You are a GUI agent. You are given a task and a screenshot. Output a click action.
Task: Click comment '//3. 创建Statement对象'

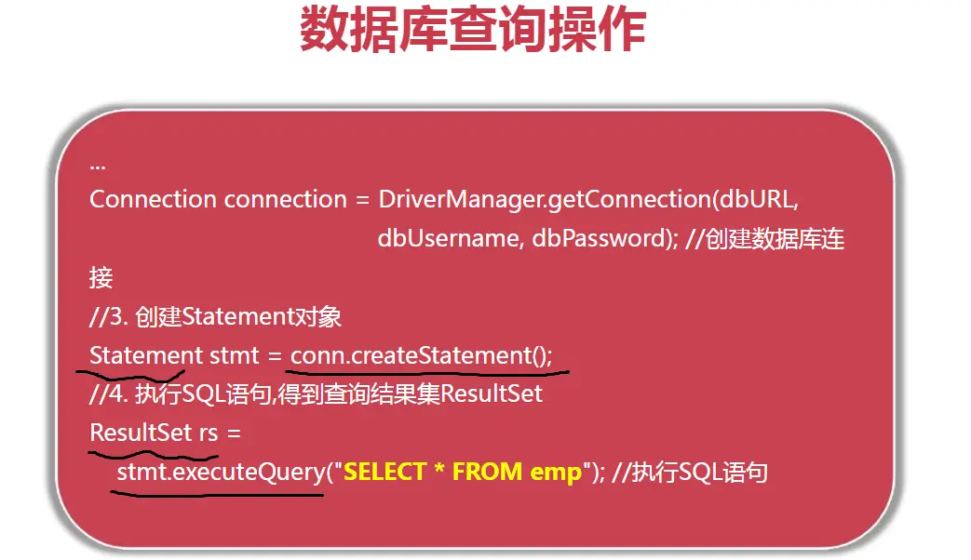[x=215, y=316]
